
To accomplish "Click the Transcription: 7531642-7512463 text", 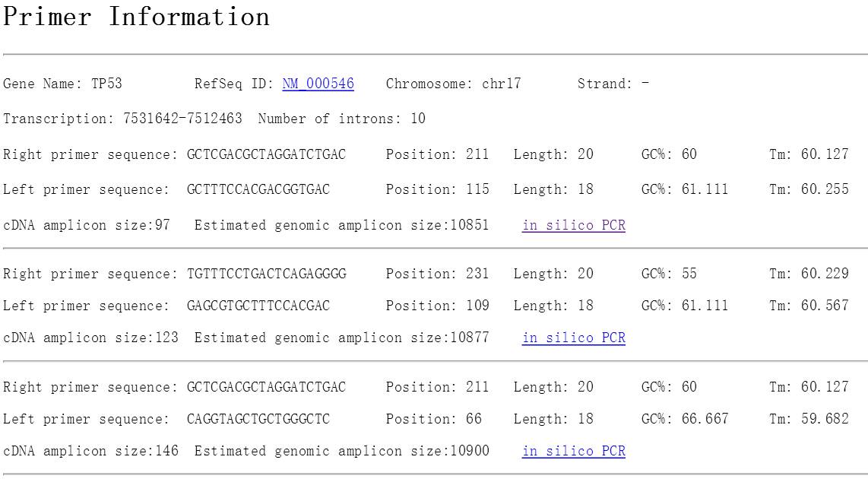I will click(122, 119).
